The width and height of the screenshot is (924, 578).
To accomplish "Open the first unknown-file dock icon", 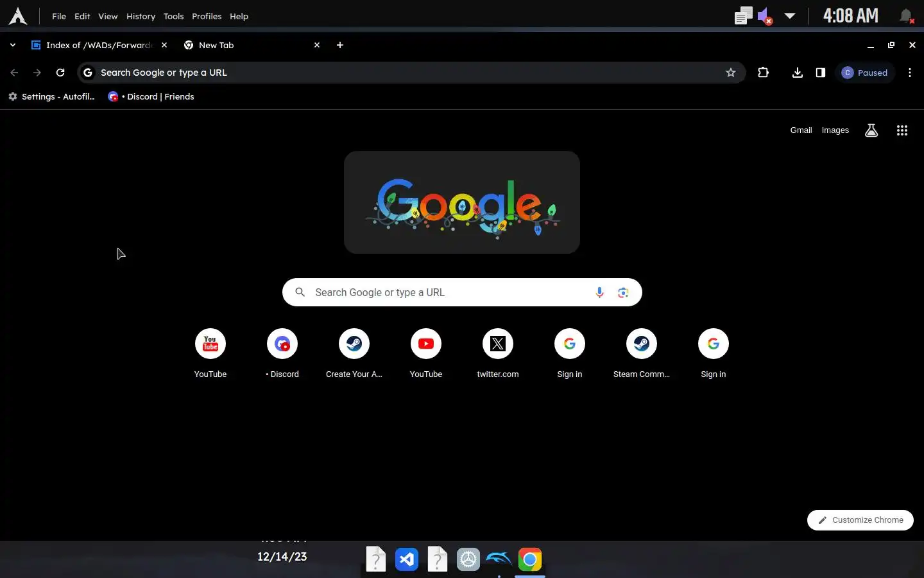I will 376,559.
